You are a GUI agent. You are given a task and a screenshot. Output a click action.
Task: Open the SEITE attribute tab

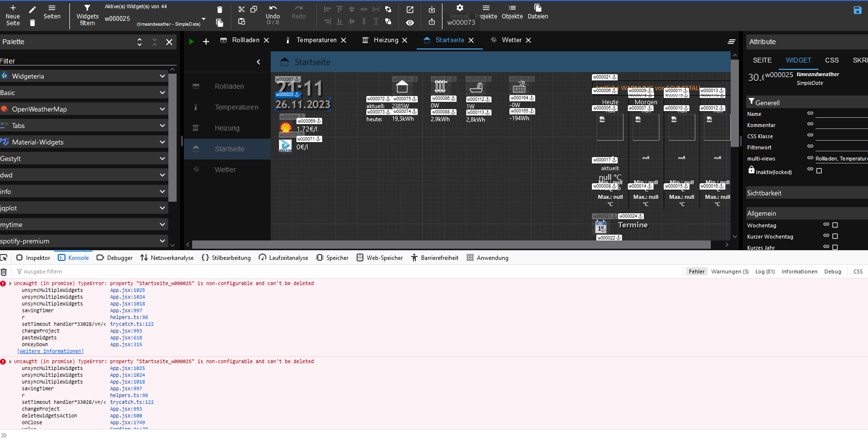(762, 60)
